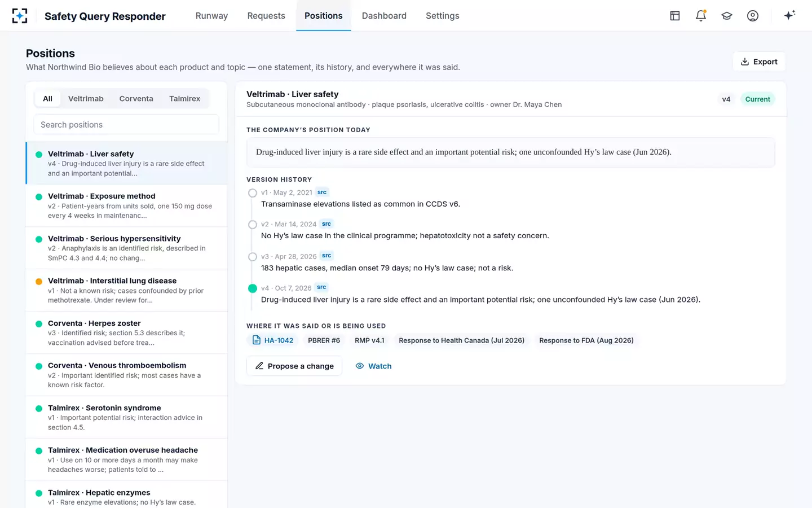Open Response to Health Canada (Jul 2026)
Image resolution: width=812 pixels, height=508 pixels.
462,340
